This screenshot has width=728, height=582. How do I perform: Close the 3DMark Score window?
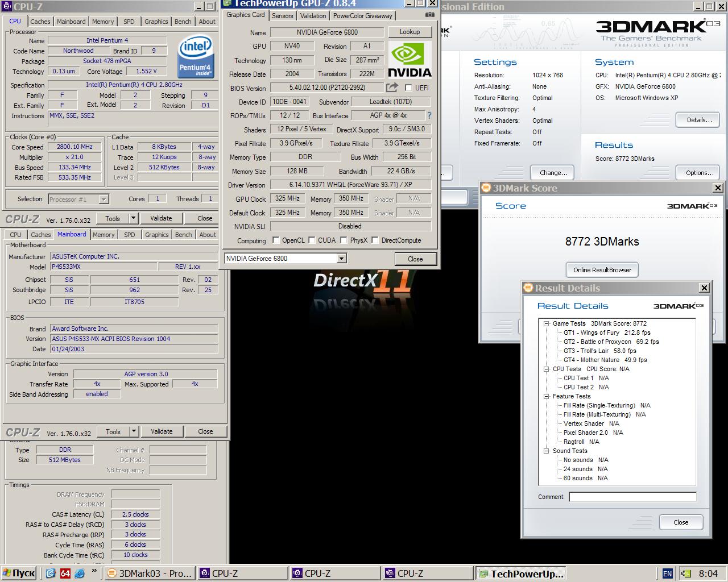tap(718, 188)
